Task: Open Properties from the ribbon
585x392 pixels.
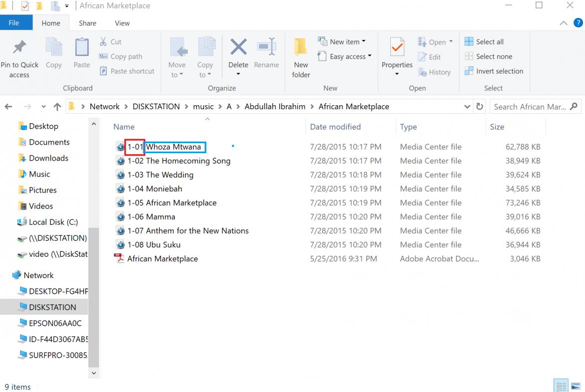Action: pos(397,48)
